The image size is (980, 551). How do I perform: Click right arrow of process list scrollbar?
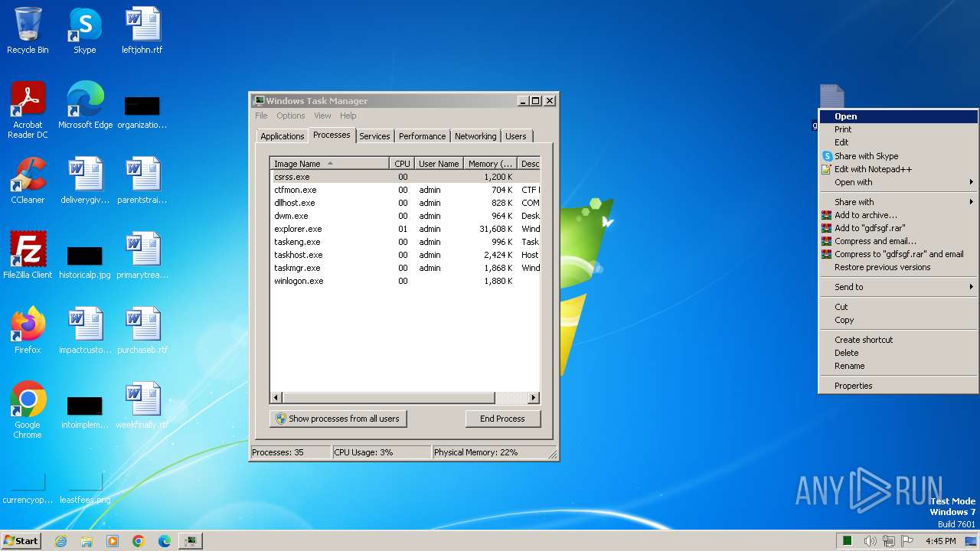click(534, 398)
